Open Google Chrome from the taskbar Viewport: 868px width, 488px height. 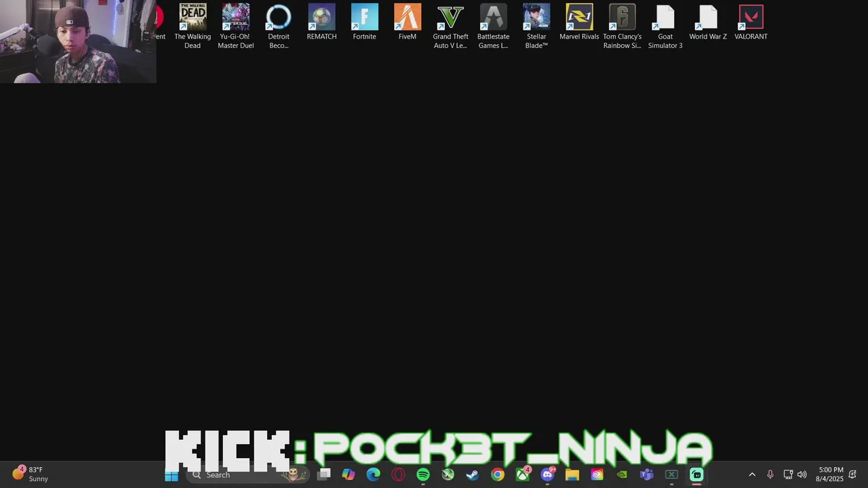[x=498, y=475]
